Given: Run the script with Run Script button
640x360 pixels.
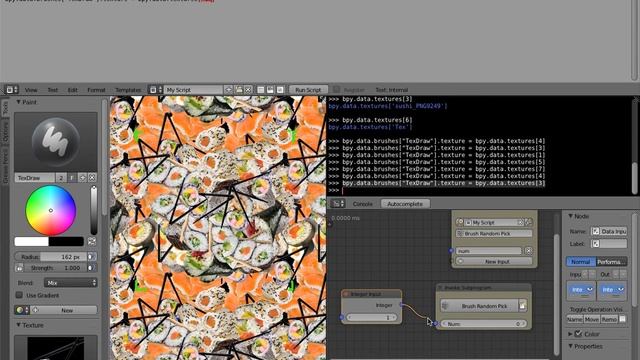Looking at the screenshot, I should click(x=308, y=90).
